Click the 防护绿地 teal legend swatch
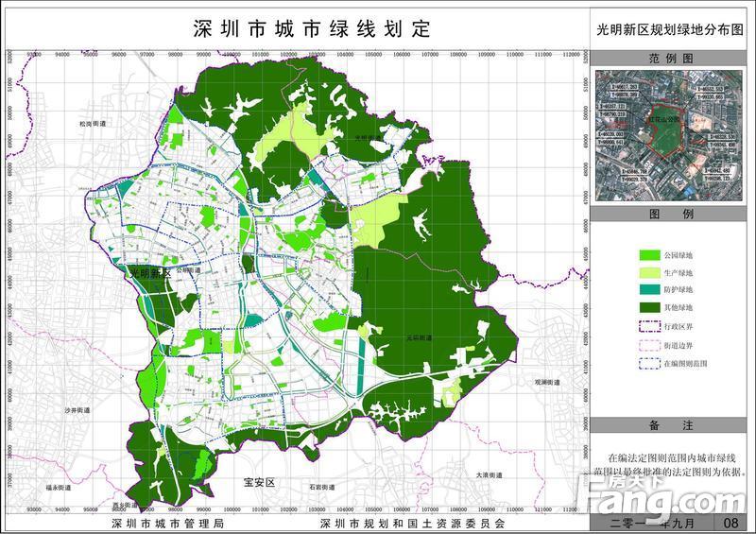The height and width of the screenshot is (534, 756). tap(649, 289)
